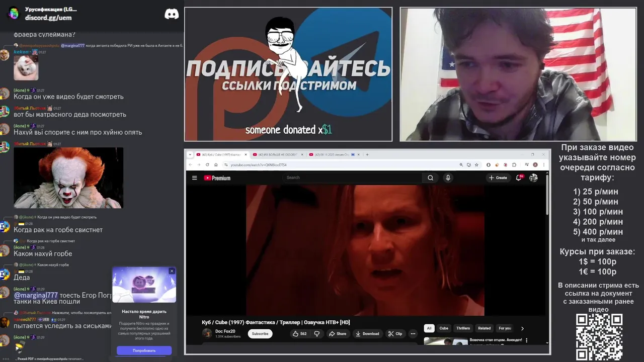Go to YouTube Premium home logo
Image resolution: width=644 pixels, height=362 pixels.
[x=217, y=178]
